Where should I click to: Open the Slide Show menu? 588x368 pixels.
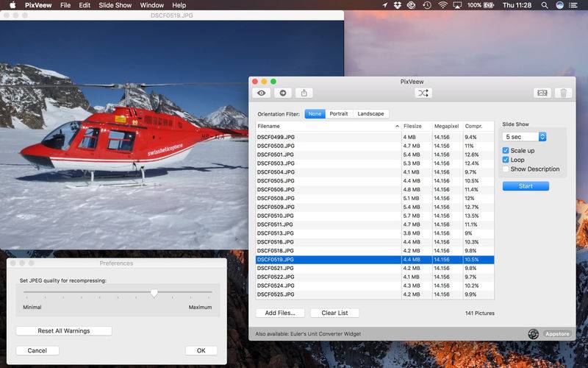pyautogui.click(x=115, y=5)
